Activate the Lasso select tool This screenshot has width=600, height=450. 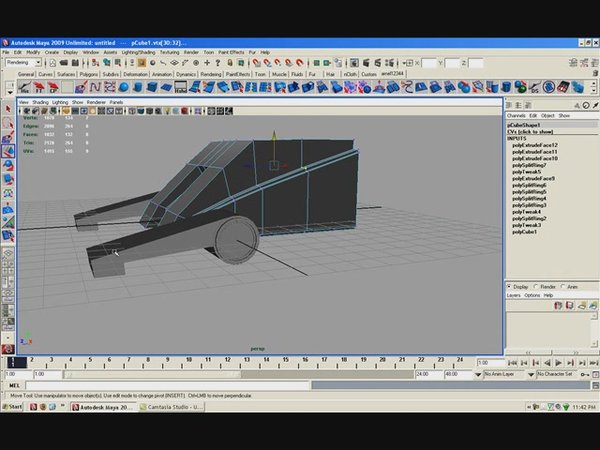(8, 122)
